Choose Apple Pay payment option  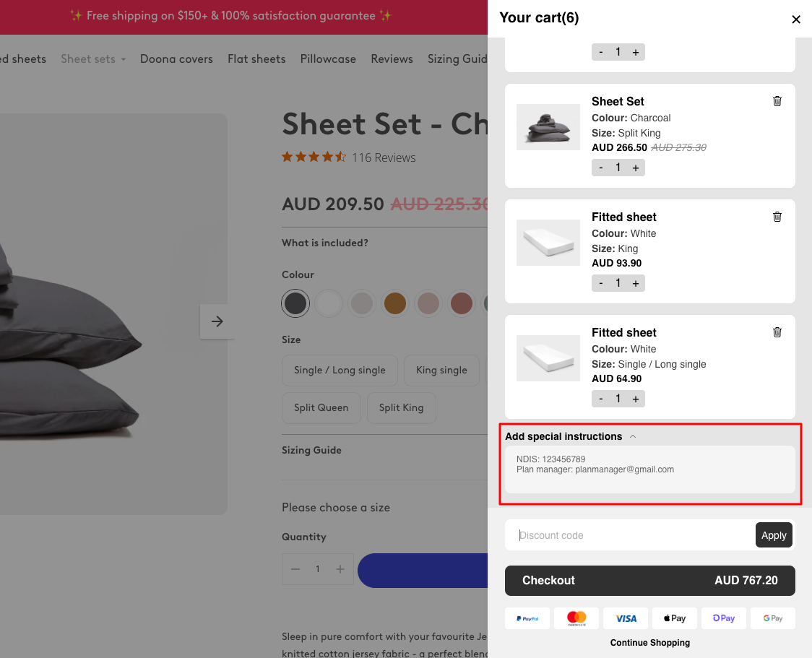[x=674, y=618]
